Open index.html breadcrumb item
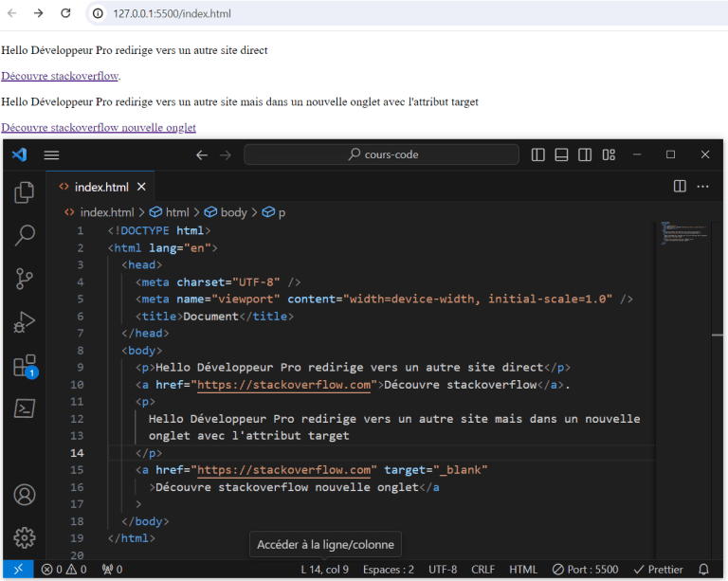This screenshot has height=581, width=728. coord(99,212)
